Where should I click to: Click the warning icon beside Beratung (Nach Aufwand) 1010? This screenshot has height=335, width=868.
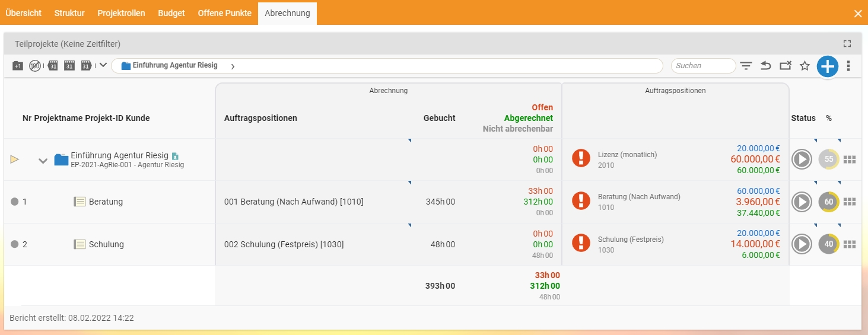[581, 201]
